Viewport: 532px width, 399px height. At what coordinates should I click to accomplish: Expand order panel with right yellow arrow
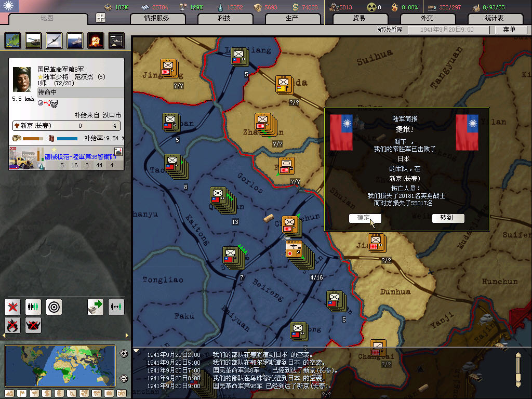pos(126,336)
